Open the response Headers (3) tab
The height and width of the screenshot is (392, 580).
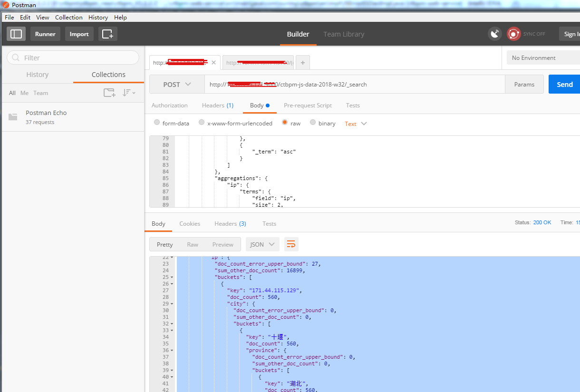click(x=230, y=223)
